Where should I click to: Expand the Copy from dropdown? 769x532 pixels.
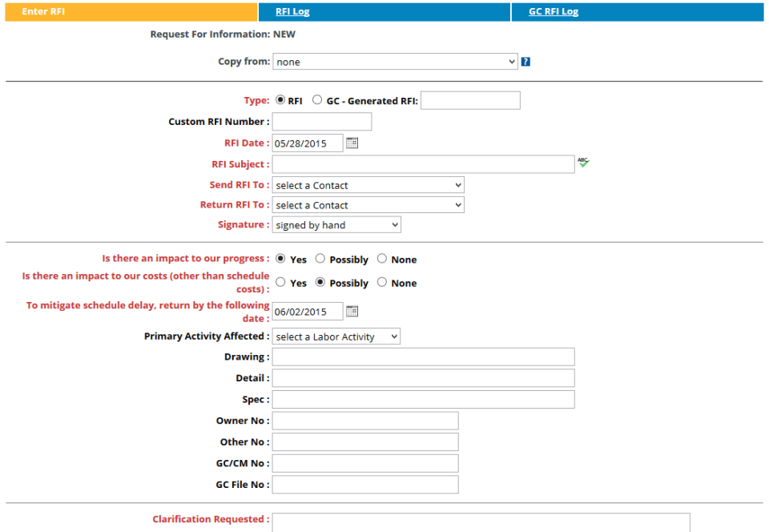pyautogui.click(x=395, y=62)
